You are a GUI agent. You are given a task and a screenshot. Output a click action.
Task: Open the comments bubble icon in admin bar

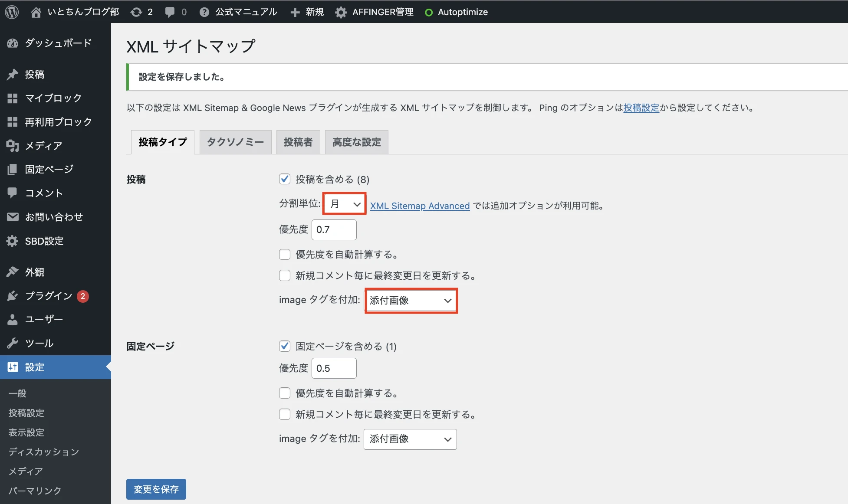pos(170,12)
